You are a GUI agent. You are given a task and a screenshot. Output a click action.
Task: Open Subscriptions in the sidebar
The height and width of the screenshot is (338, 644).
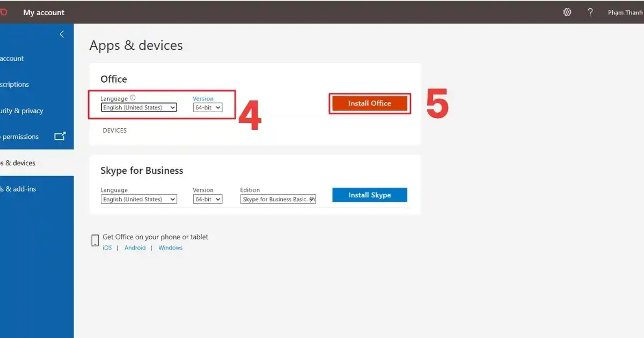tap(37, 84)
